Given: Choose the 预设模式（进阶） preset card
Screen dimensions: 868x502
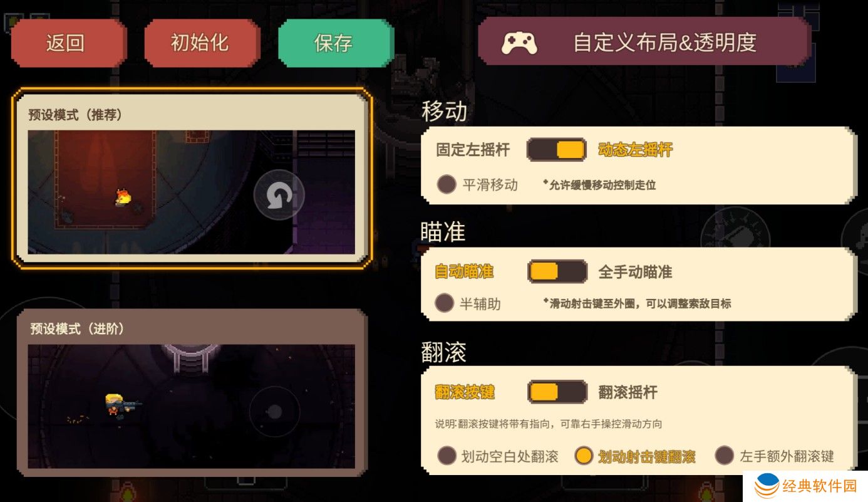Looking at the screenshot, I should coord(191,390).
